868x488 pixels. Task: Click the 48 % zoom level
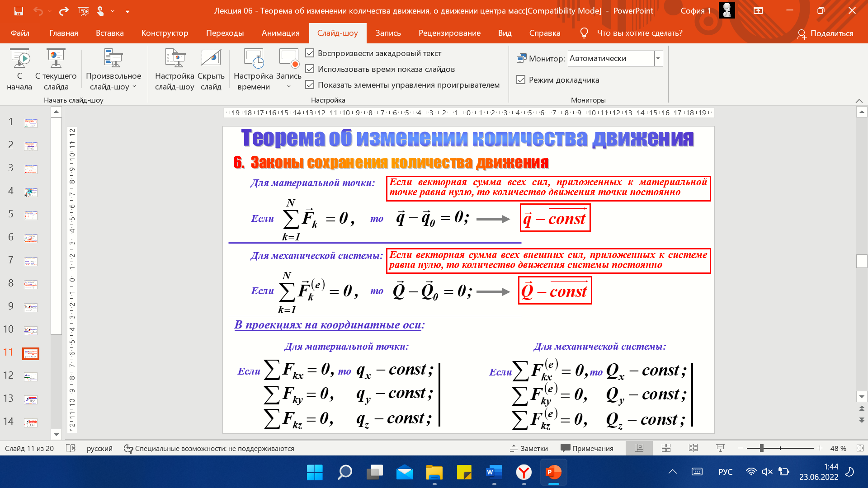tap(838, 448)
